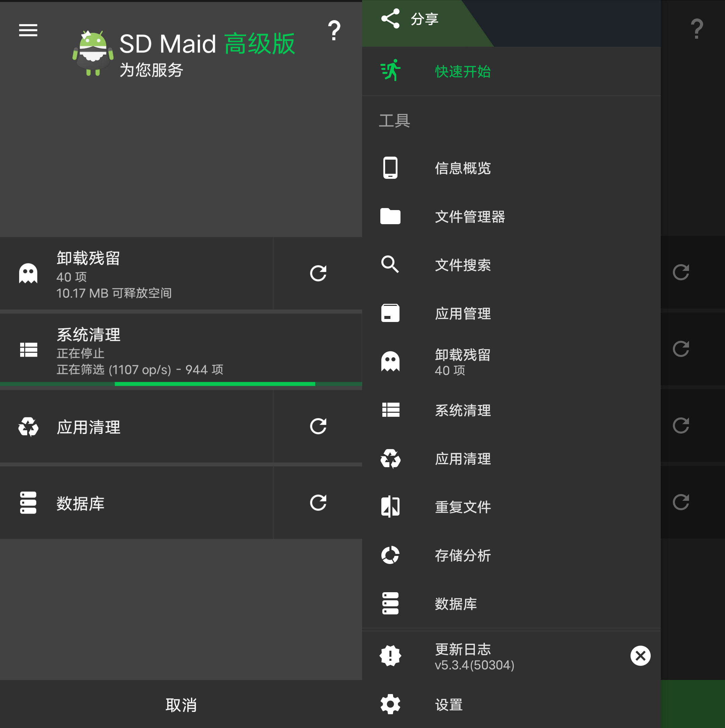This screenshot has width=725, height=728.
Task: Click the share icon in drawer header
Action: click(390, 18)
